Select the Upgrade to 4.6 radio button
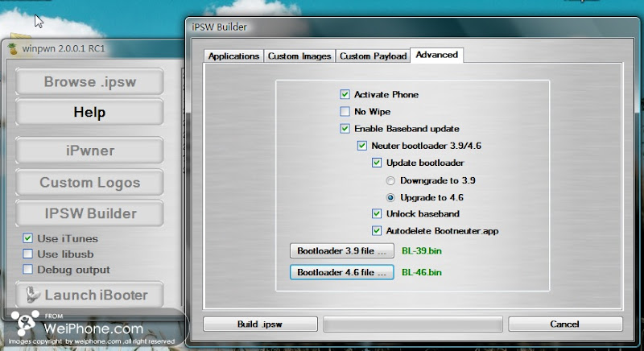The width and height of the screenshot is (644, 351). (390, 198)
